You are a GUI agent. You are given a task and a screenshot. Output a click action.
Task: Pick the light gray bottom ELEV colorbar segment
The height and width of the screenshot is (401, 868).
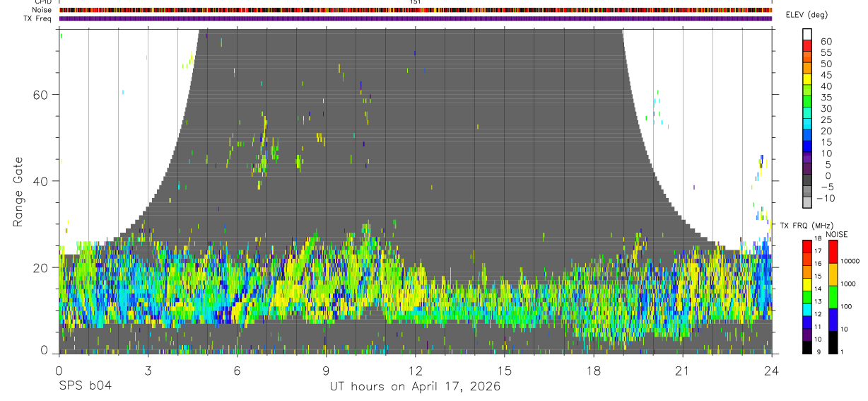pyautogui.click(x=807, y=203)
